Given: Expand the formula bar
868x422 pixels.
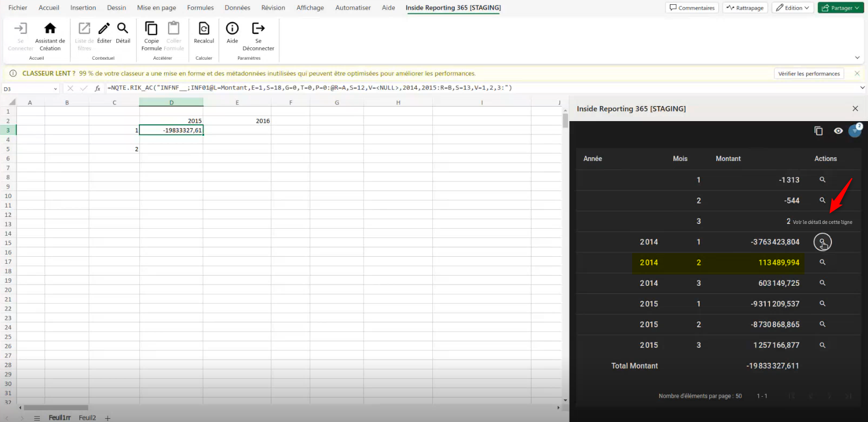Looking at the screenshot, I should click(x=862, y=88).
